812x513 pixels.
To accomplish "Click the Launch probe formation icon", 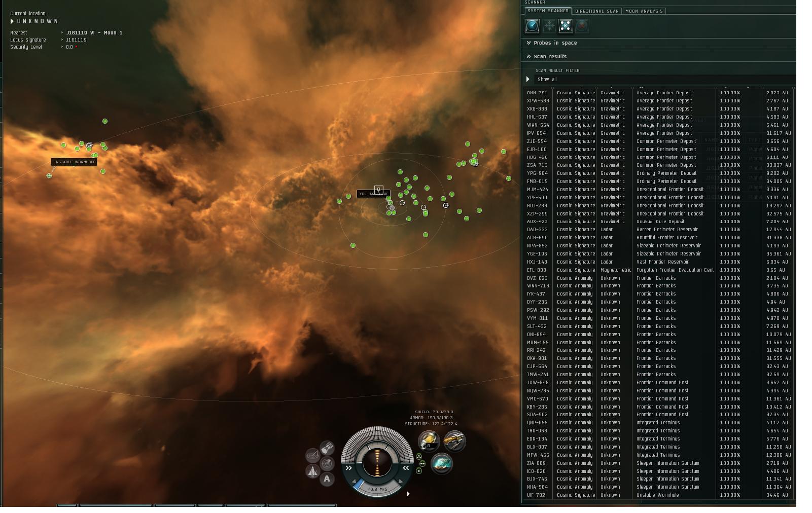I will [x=566, y=25].
